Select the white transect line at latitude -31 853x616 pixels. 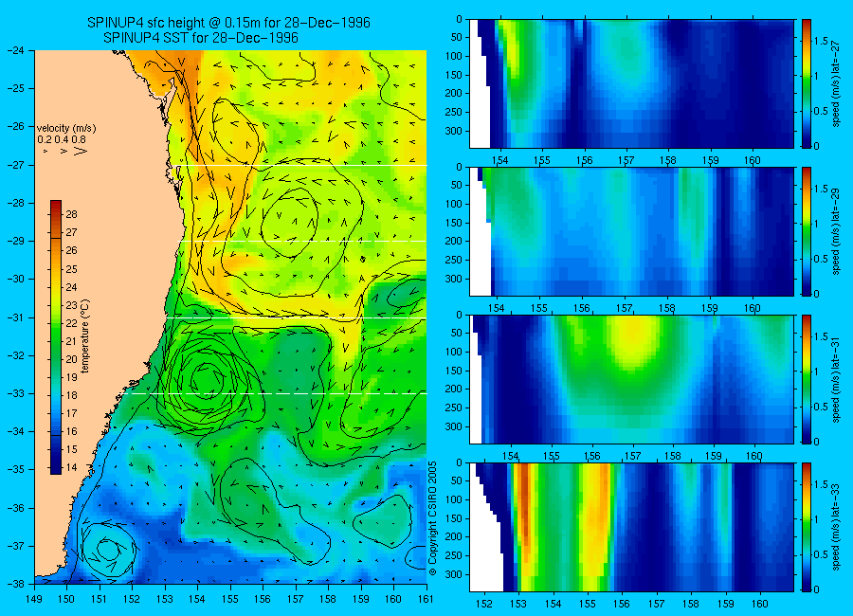point(296,317)
